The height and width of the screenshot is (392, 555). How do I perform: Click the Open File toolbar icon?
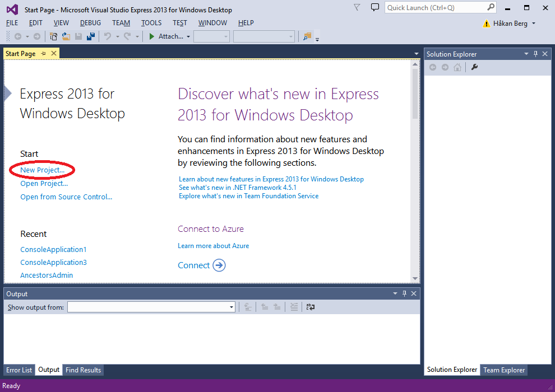[x=66, y=36]
